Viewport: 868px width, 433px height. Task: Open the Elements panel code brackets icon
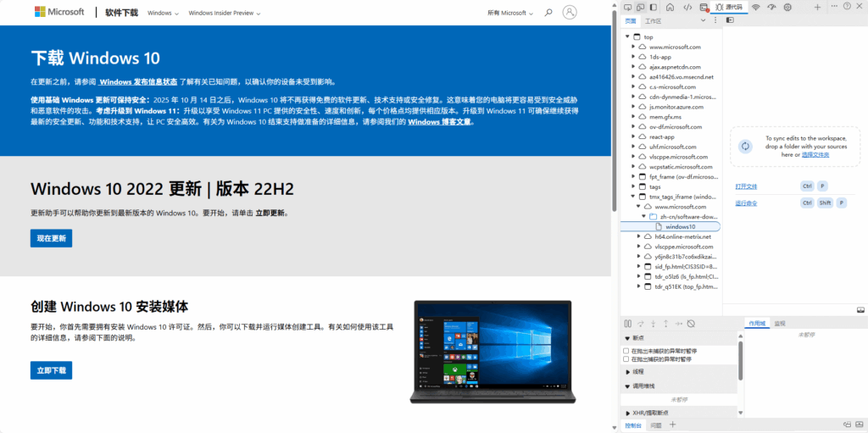tap(687, 7)
